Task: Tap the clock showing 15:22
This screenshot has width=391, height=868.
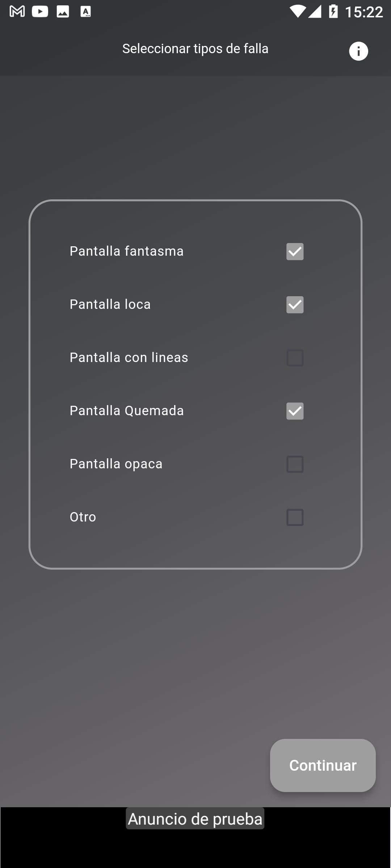Action: coord(364,12)
